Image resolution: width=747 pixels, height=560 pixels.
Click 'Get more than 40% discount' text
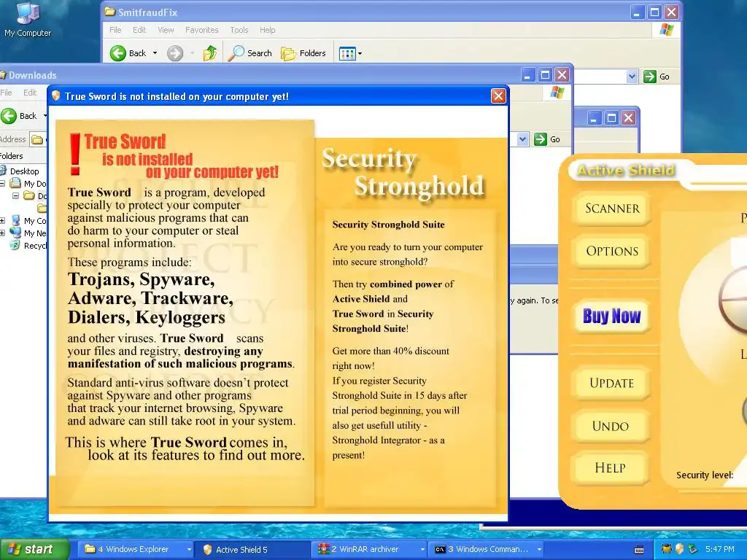(x=391, y=351)
